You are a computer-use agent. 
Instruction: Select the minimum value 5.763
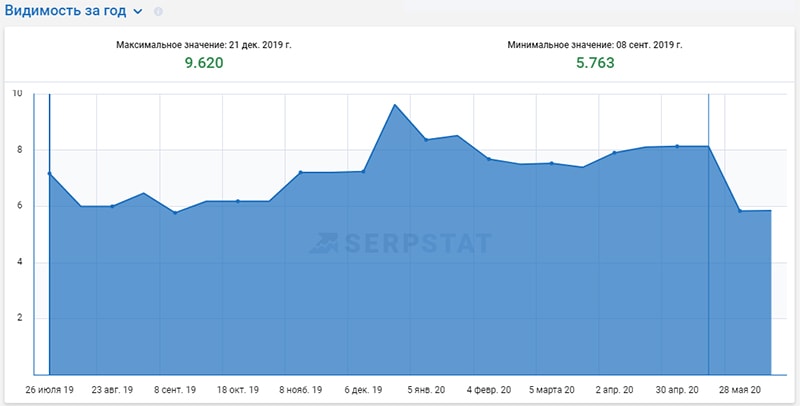pyautogui.click(x=594, y=63)
